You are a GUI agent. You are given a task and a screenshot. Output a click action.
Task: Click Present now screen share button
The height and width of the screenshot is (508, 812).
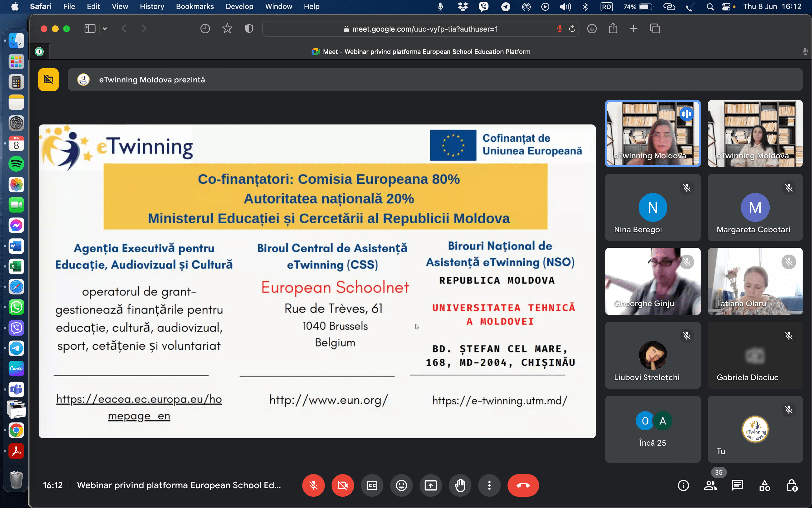pyautogui.click(x=431, y=485)
